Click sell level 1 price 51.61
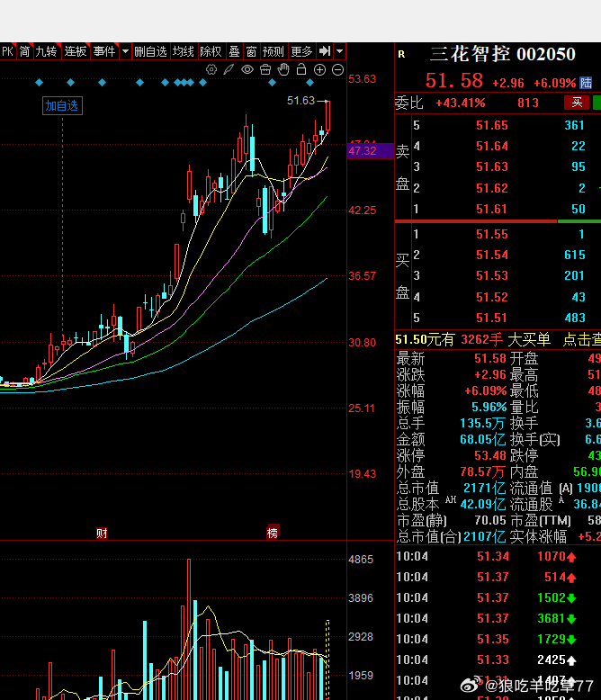 (492, 209)
